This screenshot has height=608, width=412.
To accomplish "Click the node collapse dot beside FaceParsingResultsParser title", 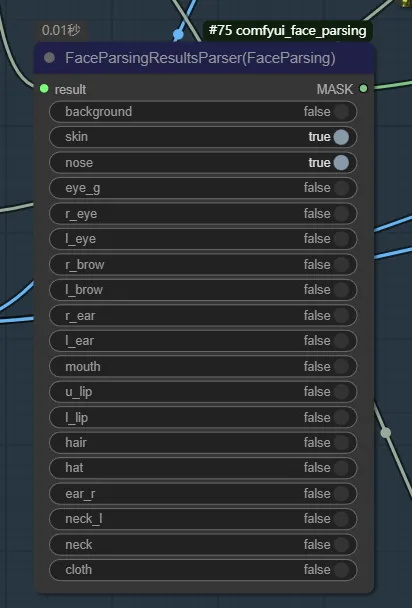I will [49, 58].
